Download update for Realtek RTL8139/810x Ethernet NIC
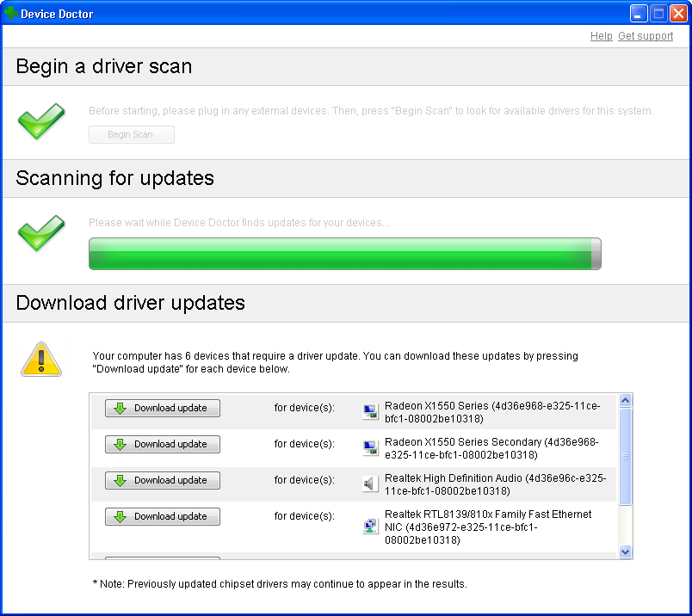 coord(163,517)
